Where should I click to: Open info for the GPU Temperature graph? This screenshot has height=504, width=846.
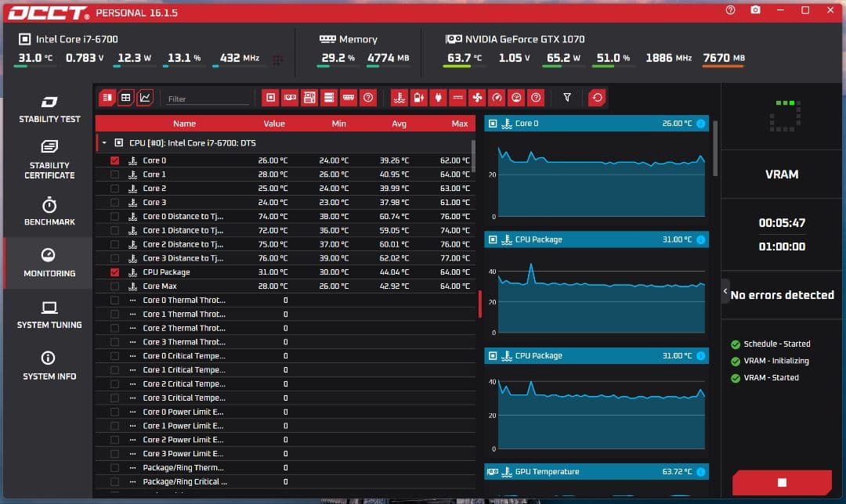pyautogui.click(x=701, y=472)
